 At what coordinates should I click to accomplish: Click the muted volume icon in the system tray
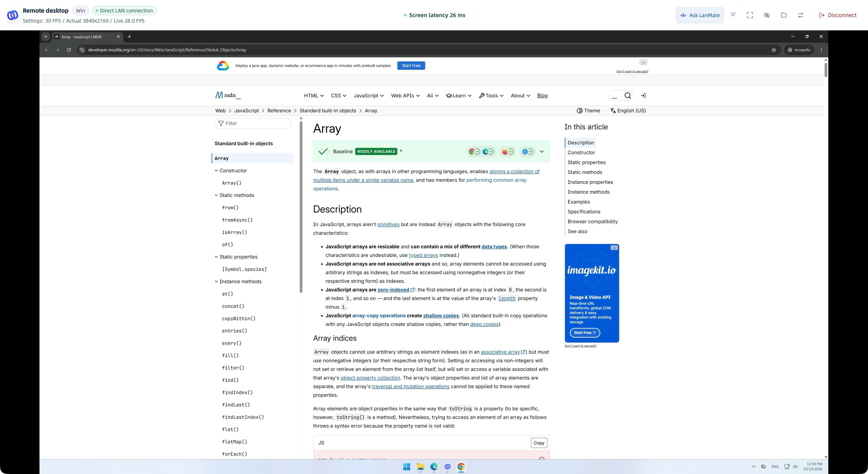click(x=796, y=467)
